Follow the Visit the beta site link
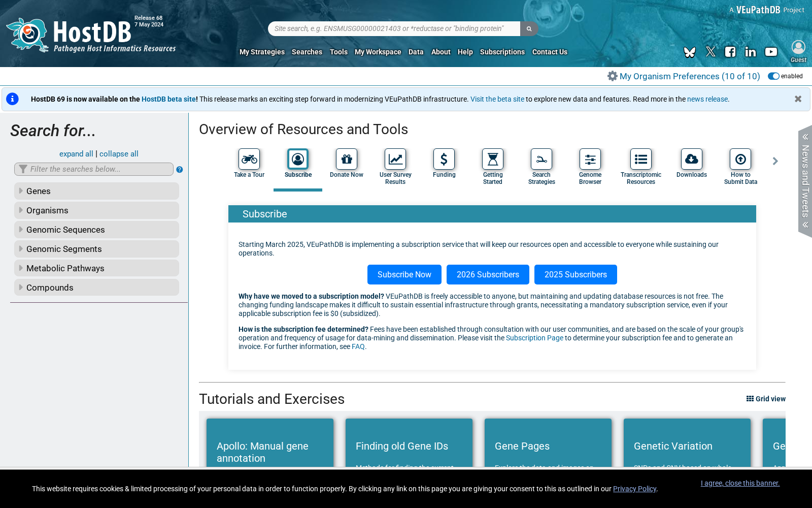 coord(497,99)
